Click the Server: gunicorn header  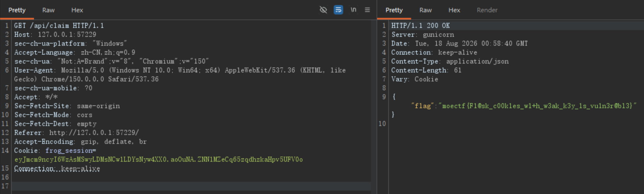(423, 35)
